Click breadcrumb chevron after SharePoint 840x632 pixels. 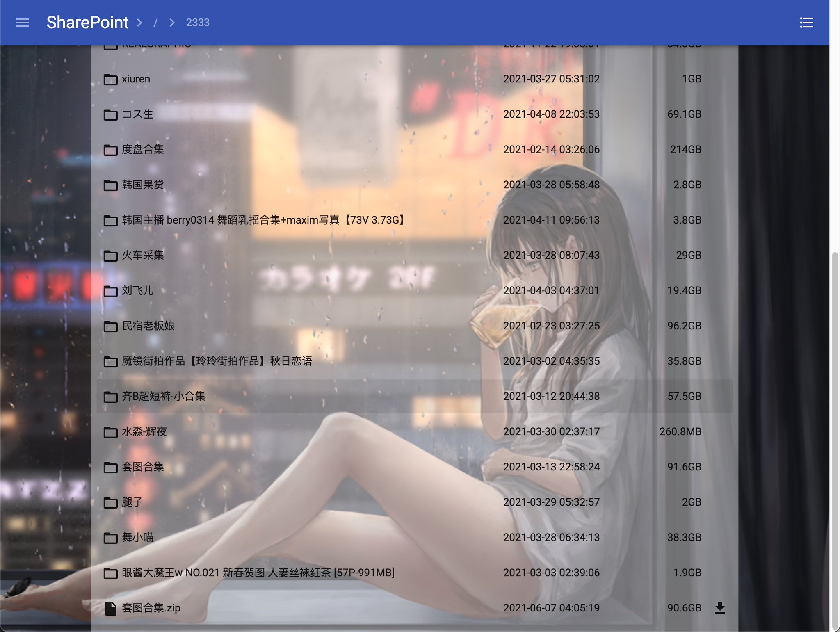tap(140, 23)
